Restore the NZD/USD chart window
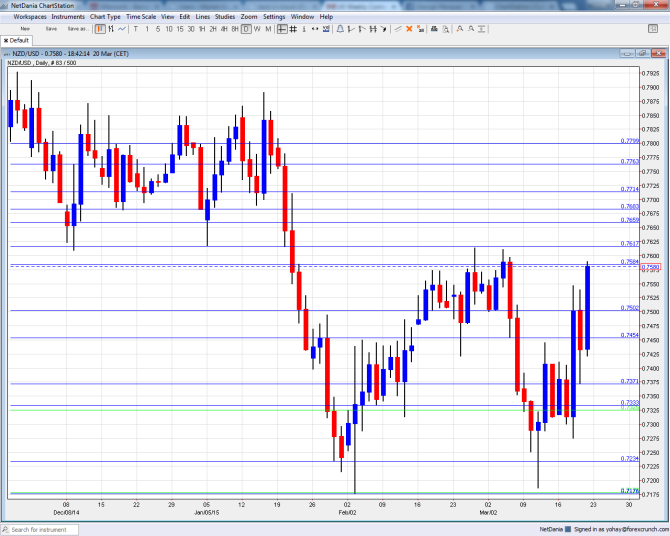The width and height of the screenshot is (670, 536). (642, 53)
